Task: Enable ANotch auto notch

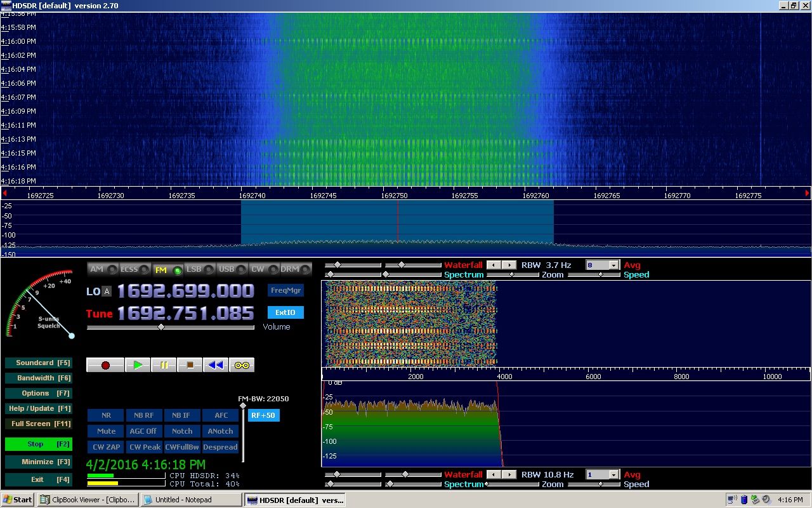Action: [221, 431]
